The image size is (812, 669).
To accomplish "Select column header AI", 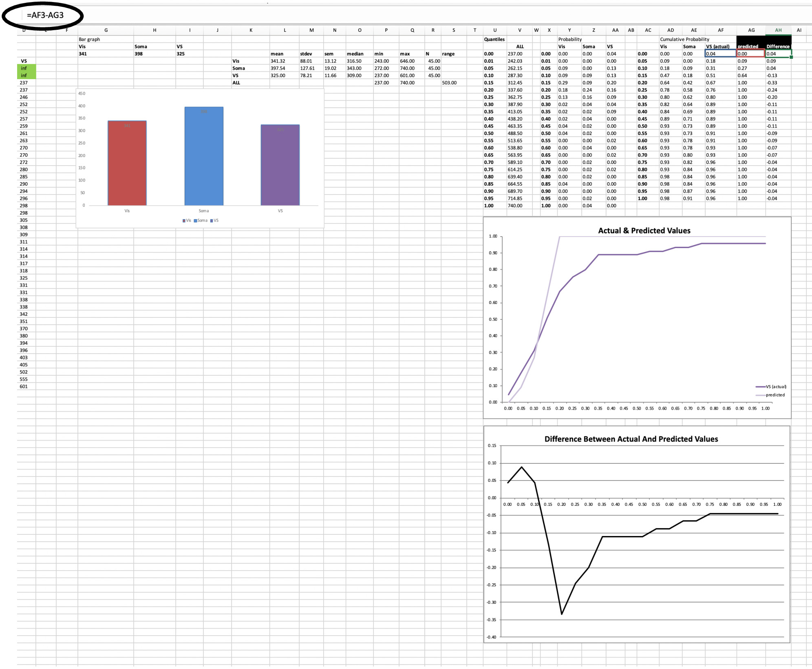I will [799, 30].
